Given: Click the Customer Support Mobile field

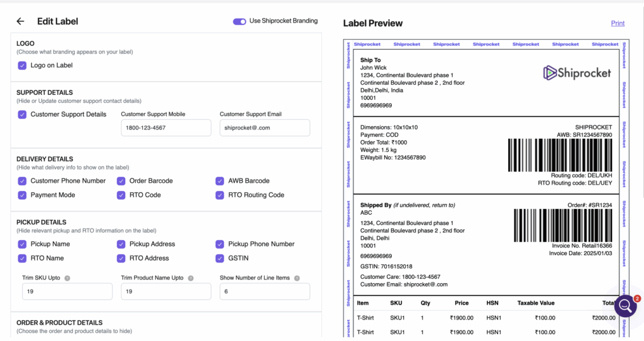Looking at the screenshot, I should click(166, 128).
